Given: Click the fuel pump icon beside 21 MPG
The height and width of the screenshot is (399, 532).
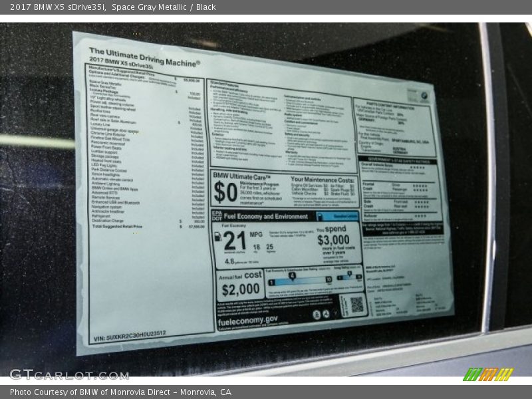Looking at the screenshot, I should tap(218, 237).
